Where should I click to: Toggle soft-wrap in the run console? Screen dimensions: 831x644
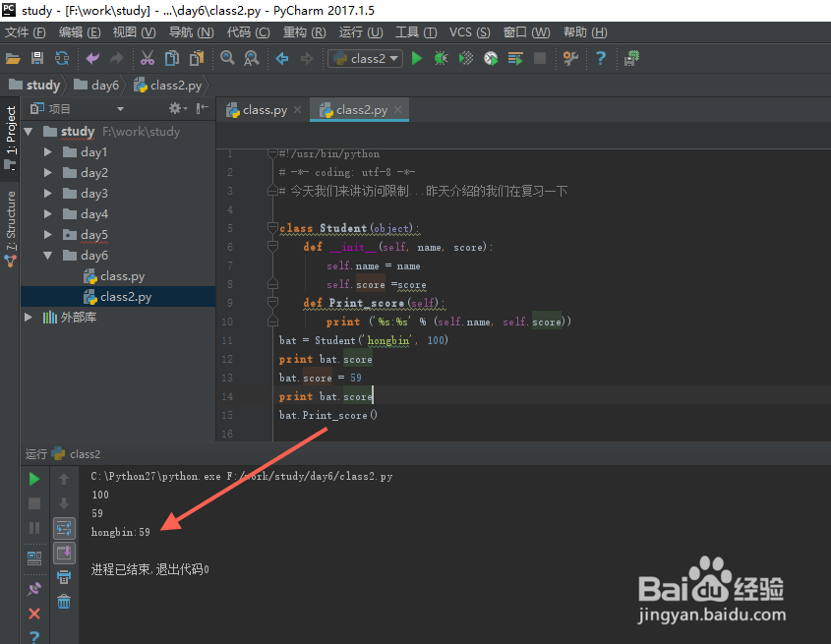click(x=64, y=528)
